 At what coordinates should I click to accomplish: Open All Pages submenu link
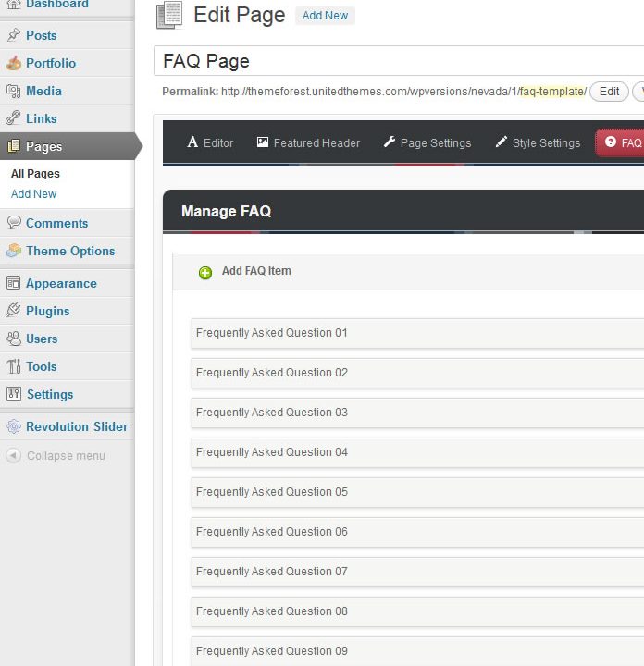tap(35, 174)
